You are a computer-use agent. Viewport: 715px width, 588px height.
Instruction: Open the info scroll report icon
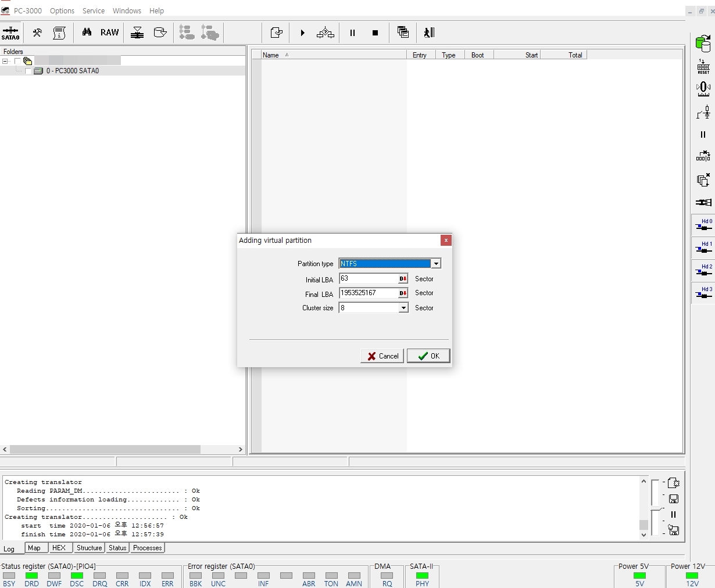click(59, 33)
